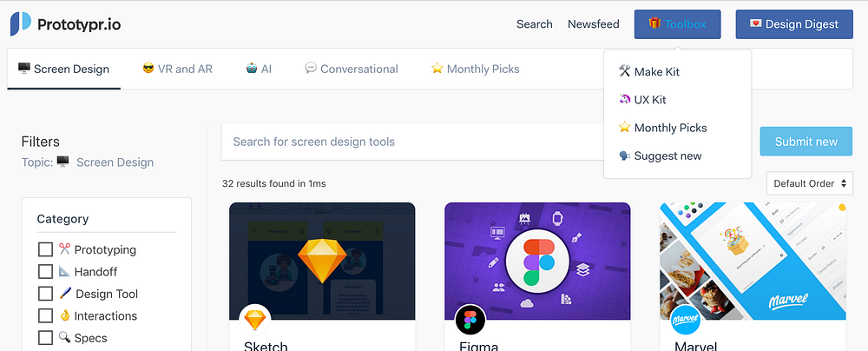
Task: Tick the Prototyping category checkbox
Action: [x=45, y=249]
